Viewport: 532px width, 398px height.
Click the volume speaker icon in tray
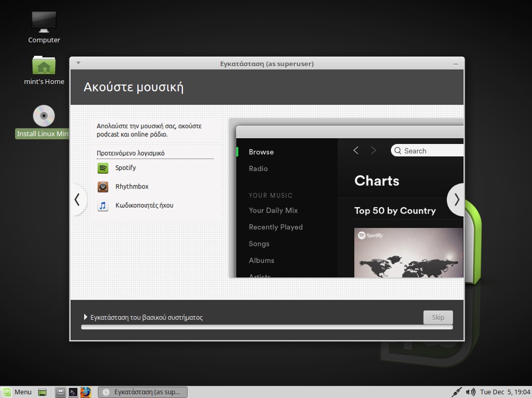[470, 392]
